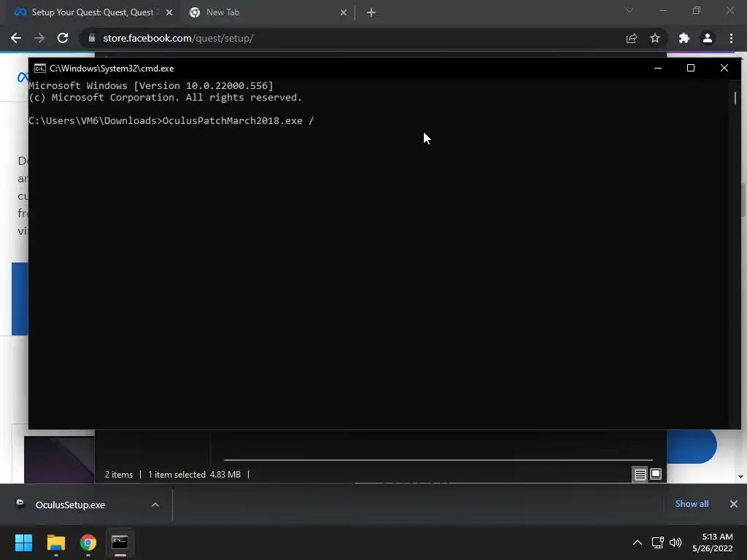
Task: Open Chrome from taskbar
Action: tap(88, 542)
